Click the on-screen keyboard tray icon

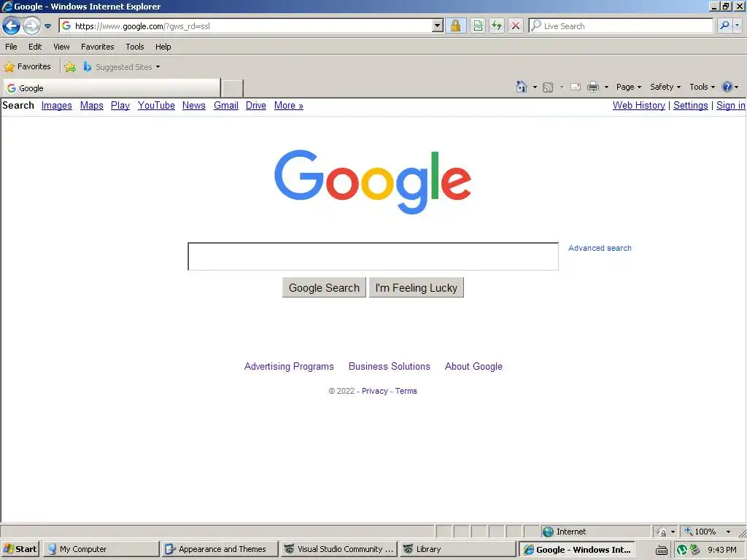coord(661,550)
